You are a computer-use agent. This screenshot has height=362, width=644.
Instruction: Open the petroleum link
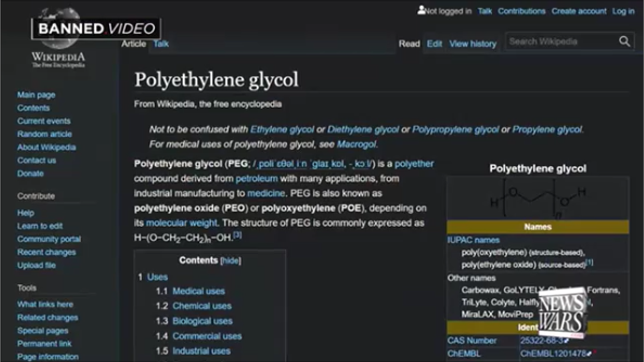click(x=257, y=178)
